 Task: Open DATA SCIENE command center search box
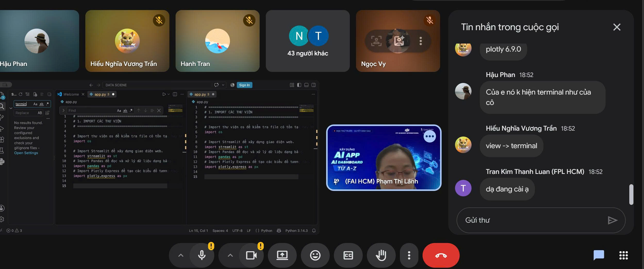[x=157, y=85]
